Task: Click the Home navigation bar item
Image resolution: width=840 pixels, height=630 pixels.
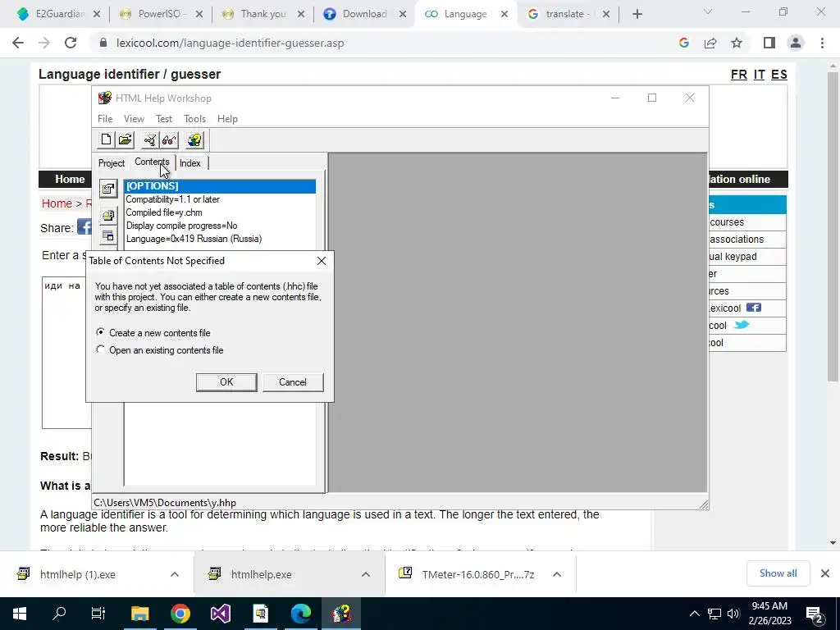Action: pyautogui.click(x=70, y=180)
